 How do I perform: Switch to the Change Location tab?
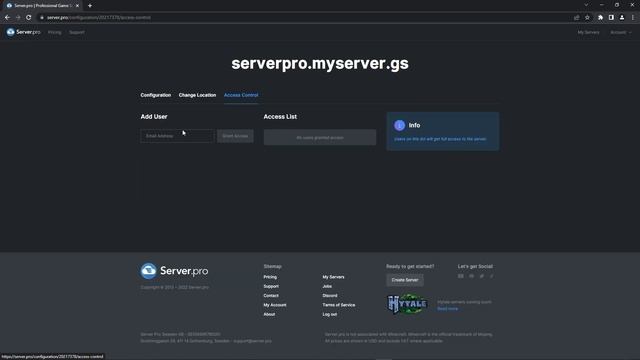(197, 95)
